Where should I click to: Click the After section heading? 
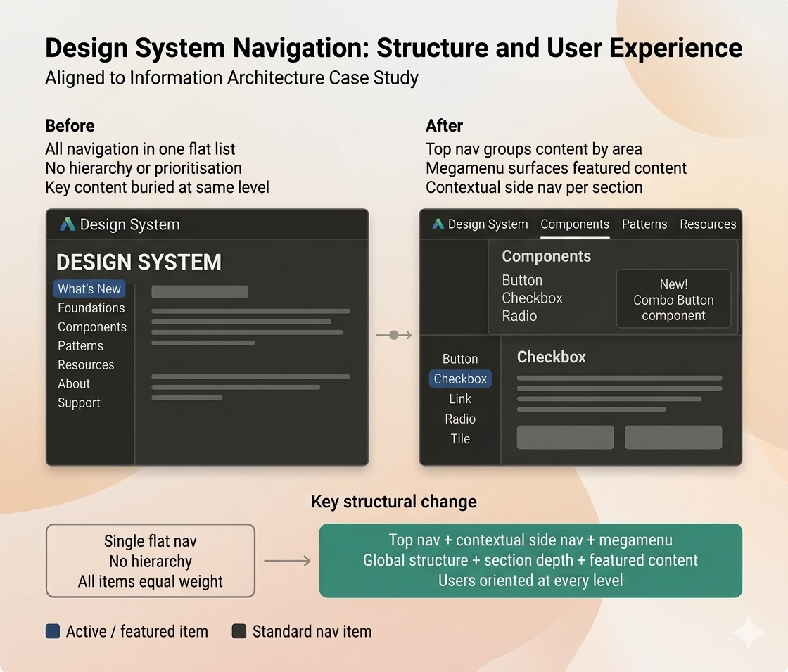point(444,126)
